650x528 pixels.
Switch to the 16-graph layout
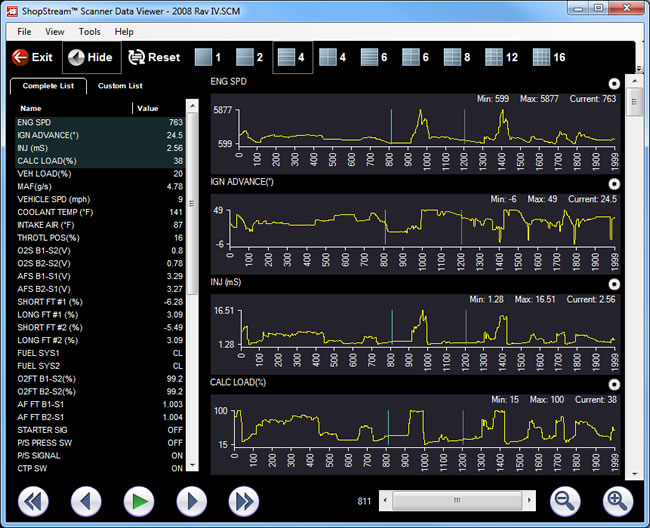point(545,57)
